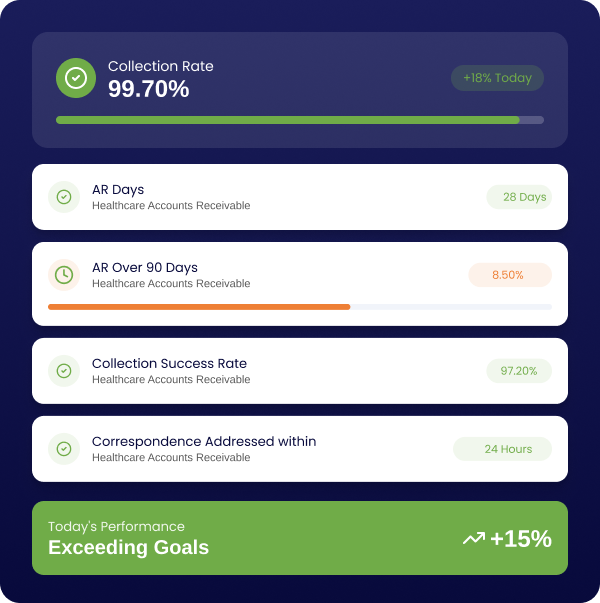Click the 97.20% badge

point(519,371)
